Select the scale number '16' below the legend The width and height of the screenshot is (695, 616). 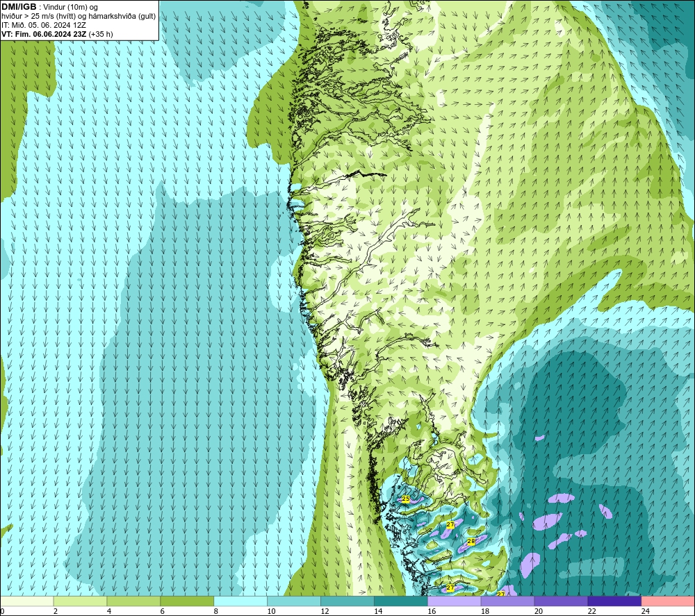(x=432, y=611)
